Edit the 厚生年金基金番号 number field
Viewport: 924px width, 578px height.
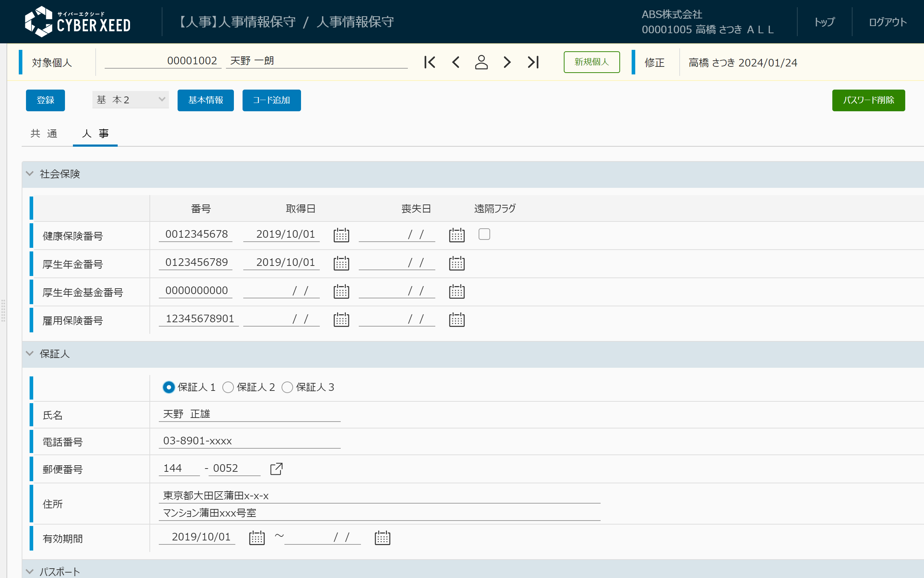pyautogui.click(x=196, y=290)
